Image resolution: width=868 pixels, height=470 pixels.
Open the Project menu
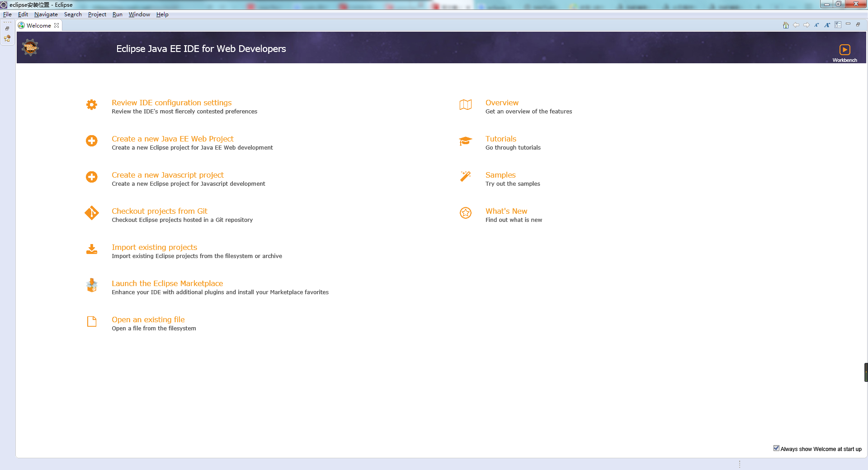(97, 14)
